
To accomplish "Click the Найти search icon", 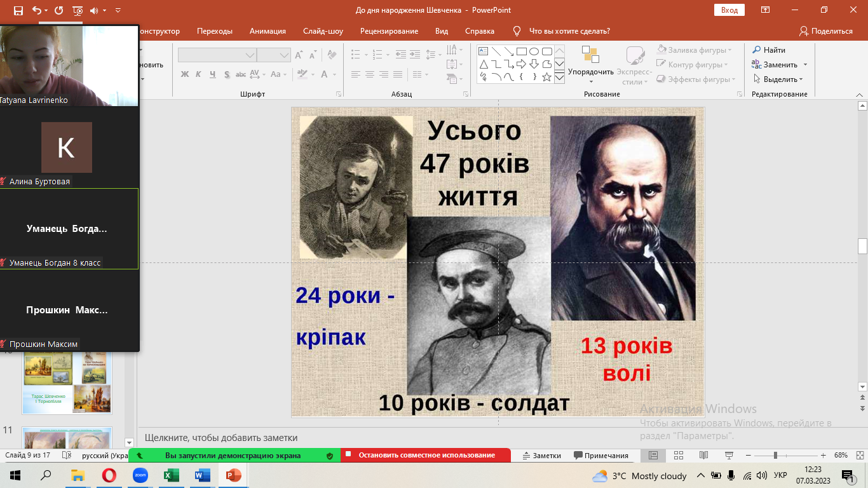I will pyautogui.click(x=757, y=50).
